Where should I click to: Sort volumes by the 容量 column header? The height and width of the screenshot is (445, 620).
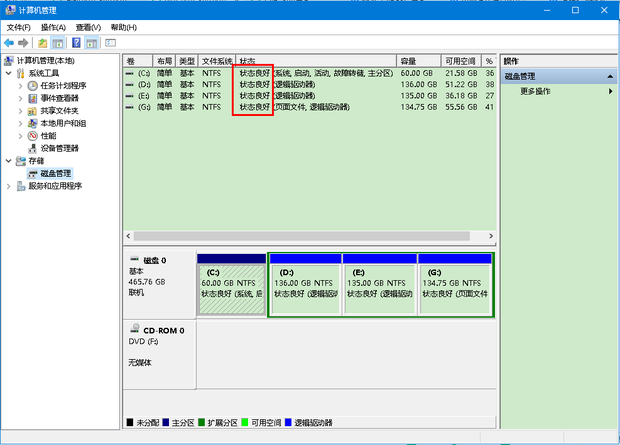pyautogui.click(x=408, y=61)
